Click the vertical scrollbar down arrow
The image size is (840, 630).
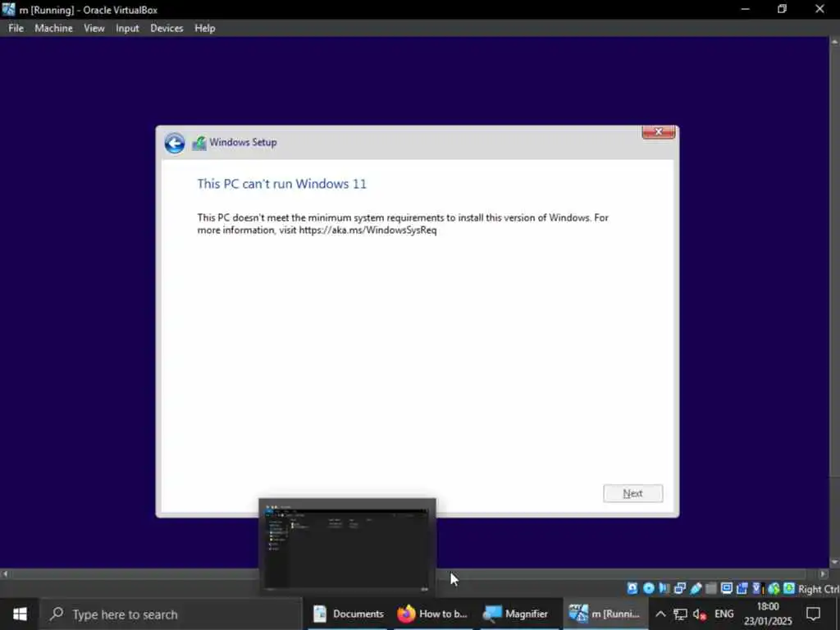(x=834, y=563)
